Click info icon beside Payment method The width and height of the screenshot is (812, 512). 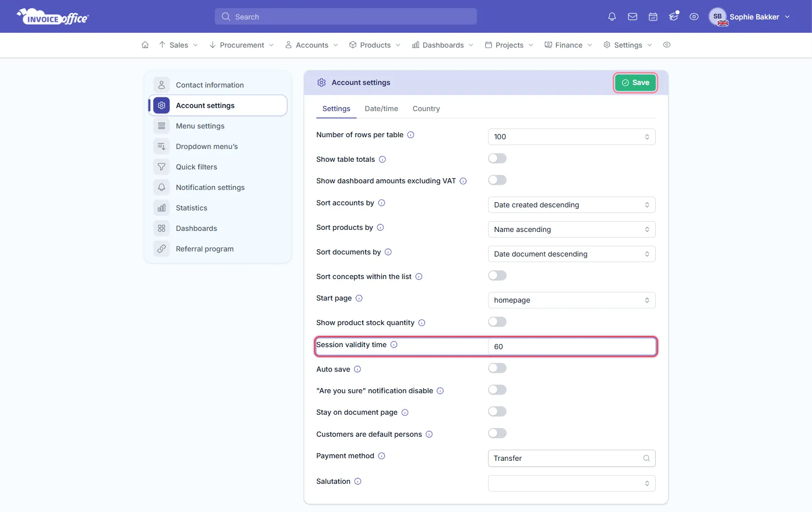pos(382,456)
